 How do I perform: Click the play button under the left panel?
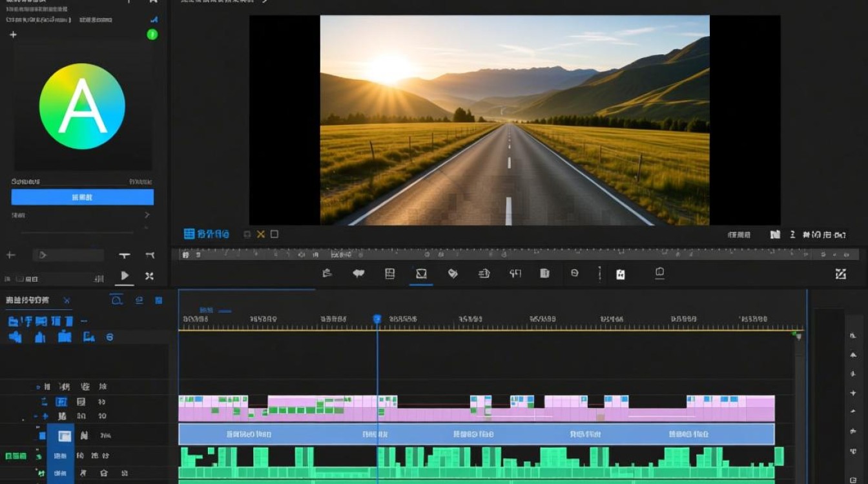pyautogui.click(x=125, y=276)
